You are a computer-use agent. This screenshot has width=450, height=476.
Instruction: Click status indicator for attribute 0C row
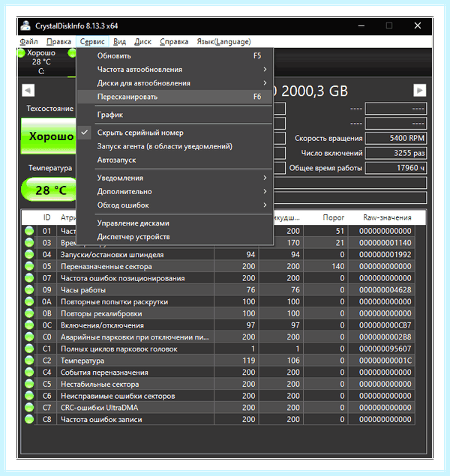tap(29, 325)
